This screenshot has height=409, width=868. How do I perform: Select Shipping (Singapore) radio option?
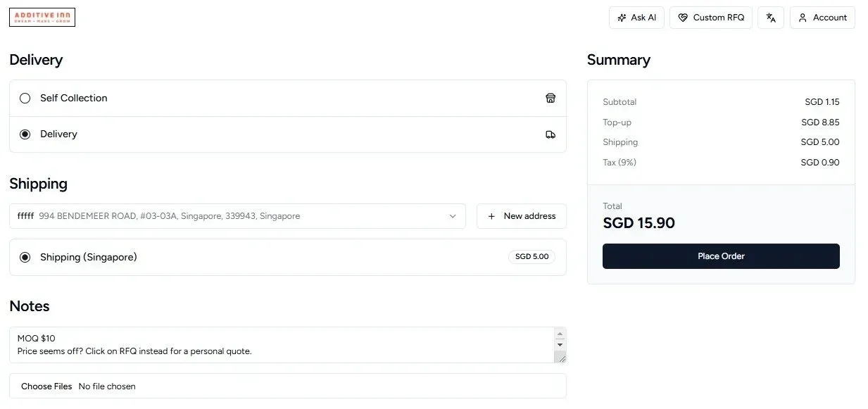click(25, 258)
